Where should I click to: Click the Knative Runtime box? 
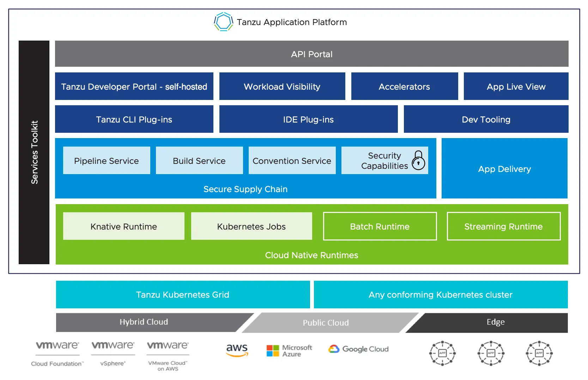tap(124, 226)
